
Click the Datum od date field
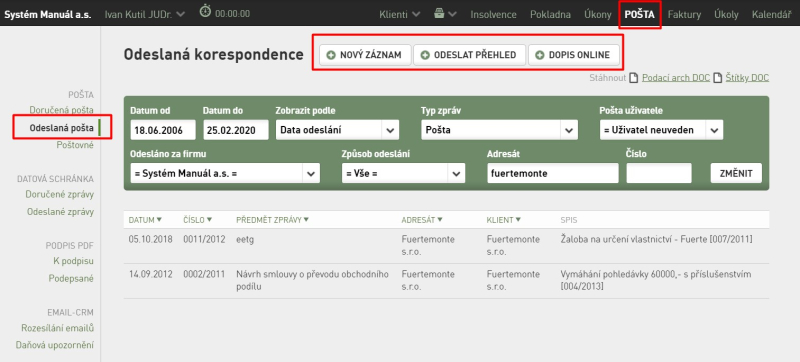point(163,130)
